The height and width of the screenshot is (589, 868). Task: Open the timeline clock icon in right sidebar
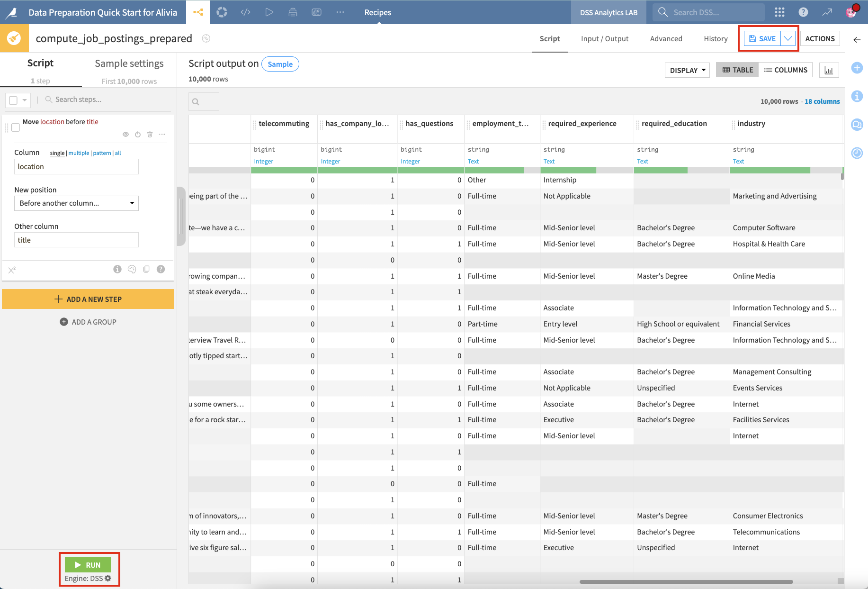[857, 153]
